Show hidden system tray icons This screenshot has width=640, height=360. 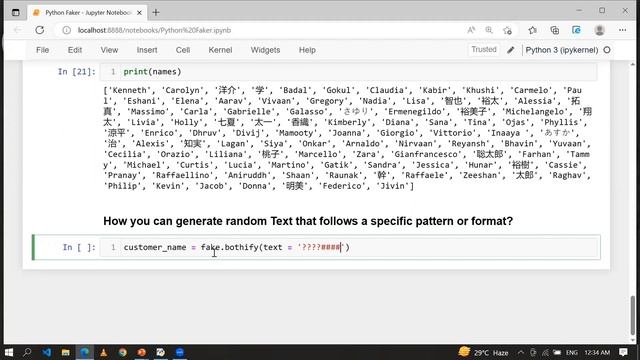coord(521,352)
